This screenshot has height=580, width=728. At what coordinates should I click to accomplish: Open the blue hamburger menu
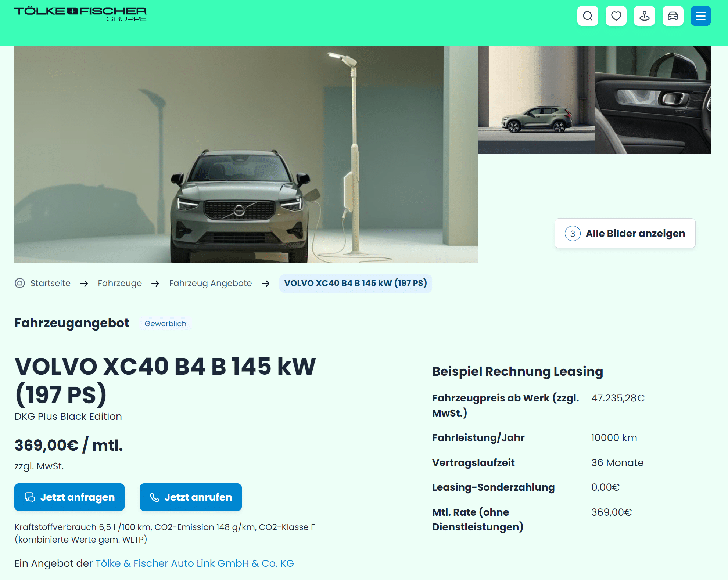tap(700, 16)
